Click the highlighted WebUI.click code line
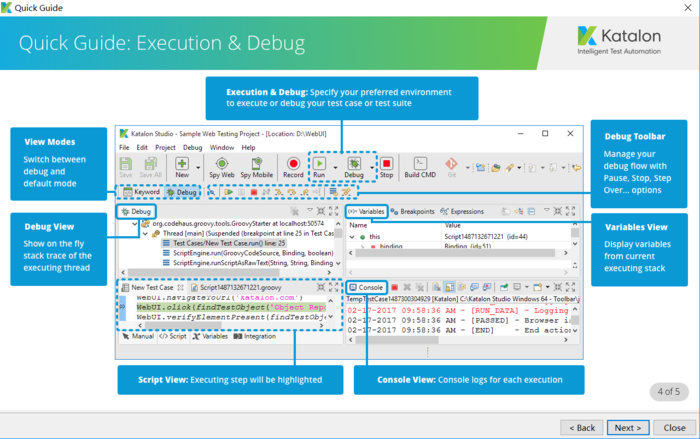 pyautogui.click(x=231, y=307)
